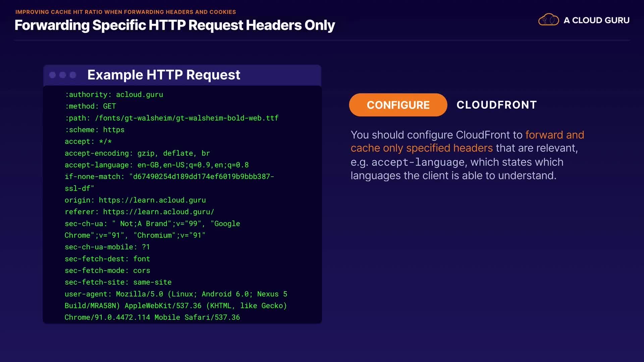The image size is (644, 362).
Task: Click the A CLOUD GURU brand text
Action: [596, 20]
